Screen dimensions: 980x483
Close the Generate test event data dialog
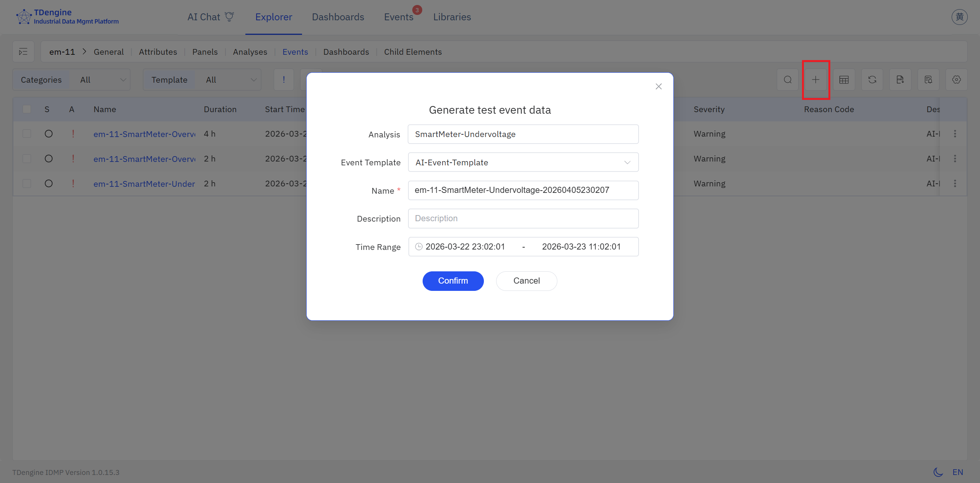658,86
